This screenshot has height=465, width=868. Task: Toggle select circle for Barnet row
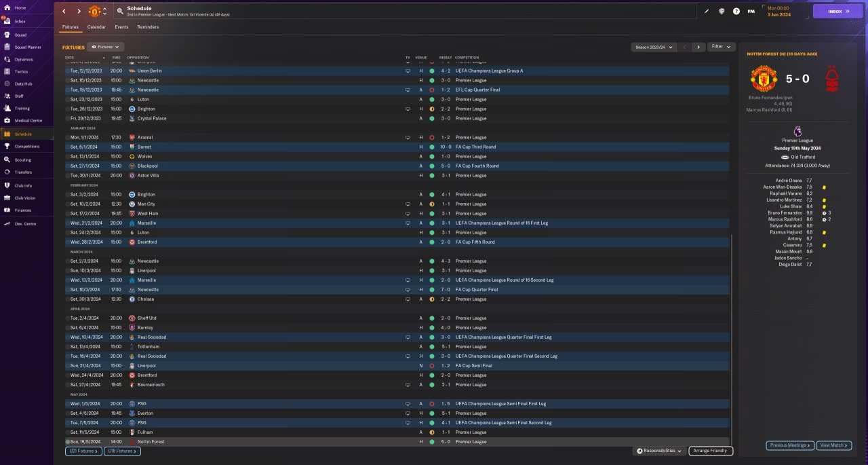click(68, 147)
